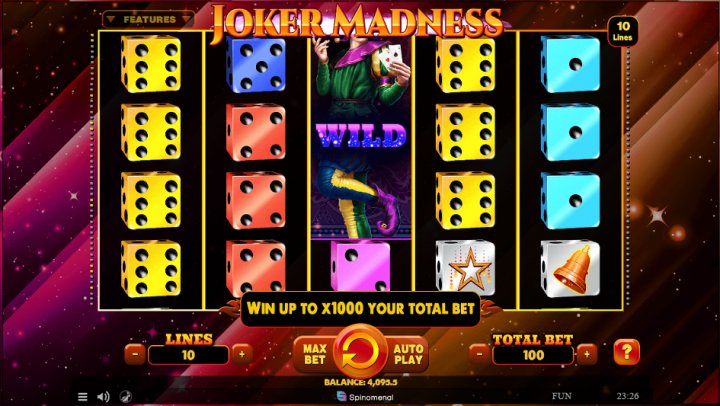Expand the Features dropdown
The image size is (720, 406).
point(148,20)
